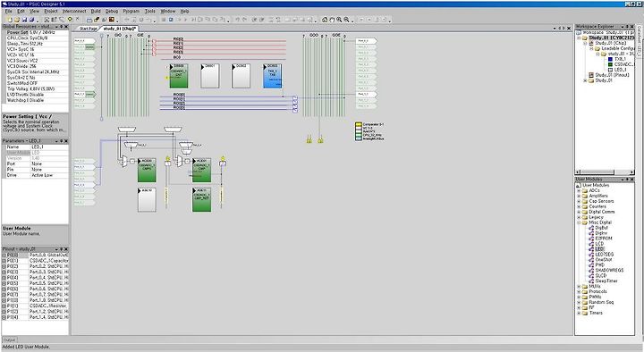The image size is (644, 352).
Task: Open the Build menu
Action: [x=96, y=11]
